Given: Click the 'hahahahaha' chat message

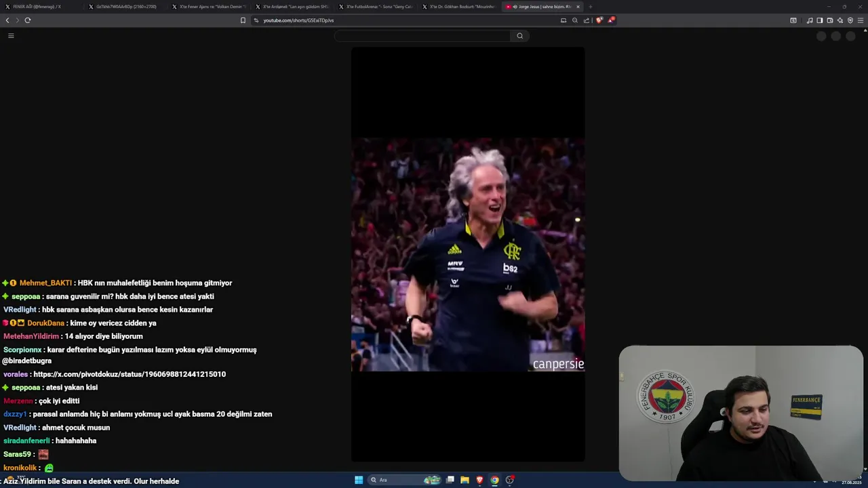Looking at the screenshot, I should click(76, 441).
